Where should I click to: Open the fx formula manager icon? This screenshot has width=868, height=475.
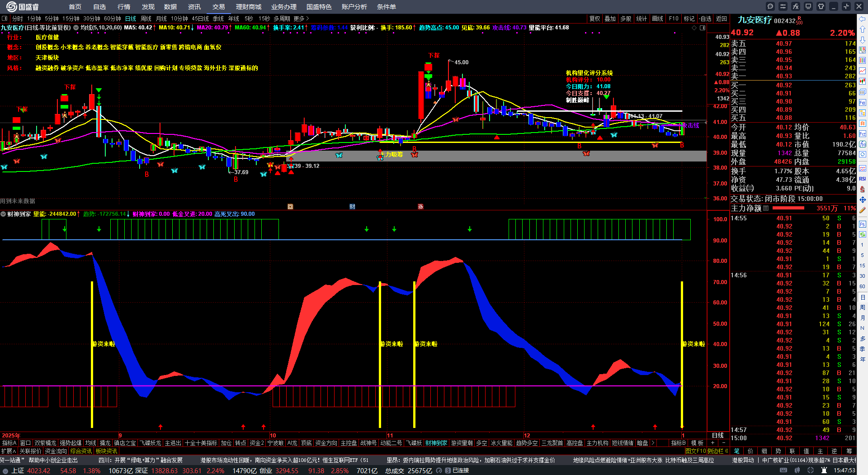coord(796,6)
